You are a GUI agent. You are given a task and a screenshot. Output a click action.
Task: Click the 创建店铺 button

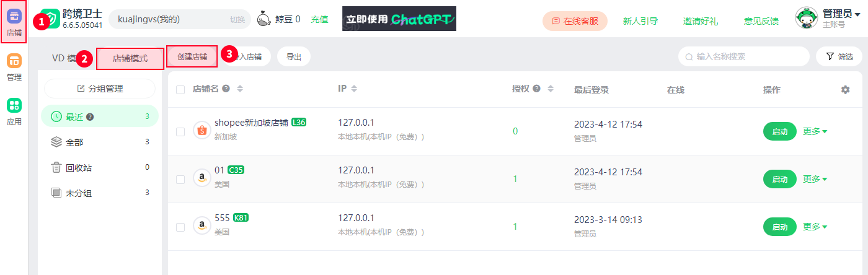click(x=192, y=56)
